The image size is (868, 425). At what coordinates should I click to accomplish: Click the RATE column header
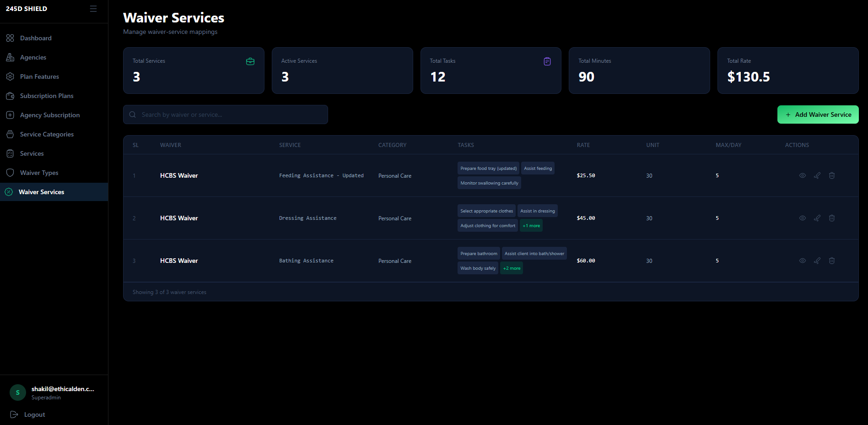click(583, 145)
